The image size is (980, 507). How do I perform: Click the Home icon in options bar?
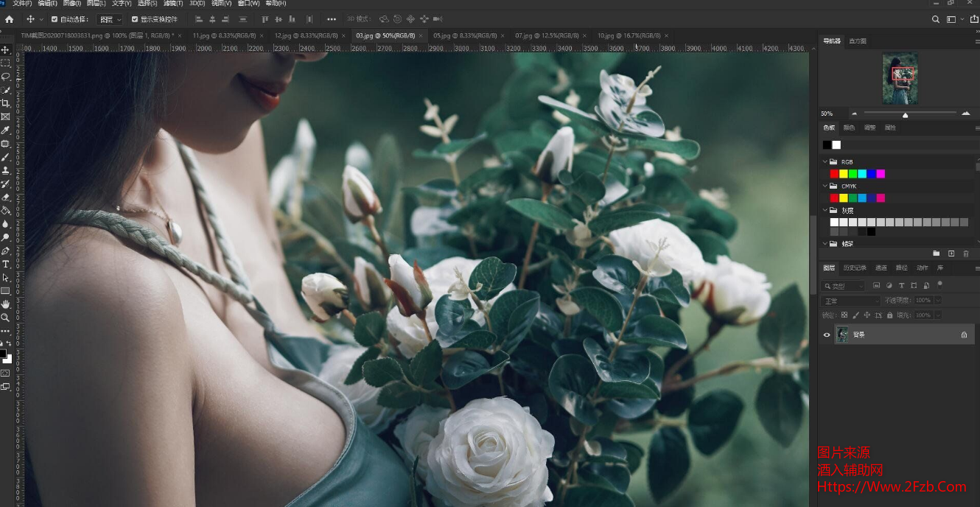coord(10,19)
